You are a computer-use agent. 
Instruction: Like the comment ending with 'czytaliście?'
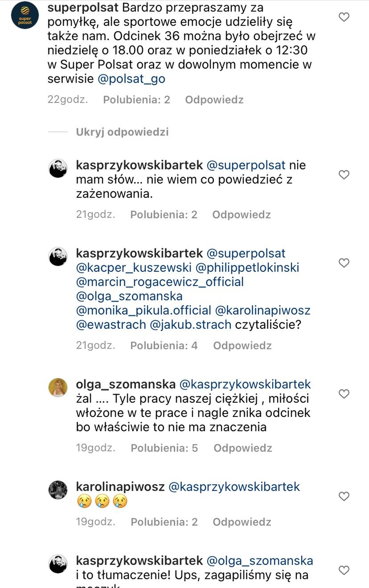click(344, 263)
